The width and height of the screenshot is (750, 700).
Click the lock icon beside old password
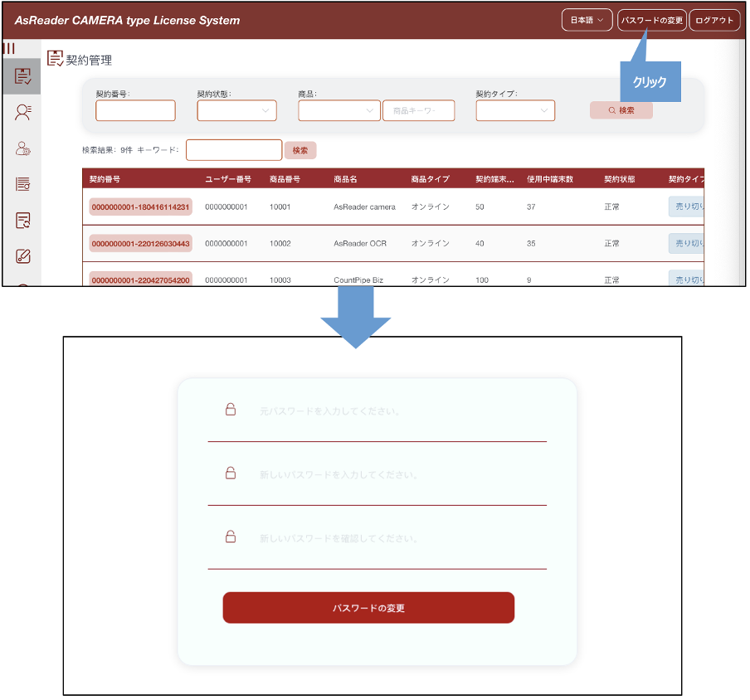231,409
